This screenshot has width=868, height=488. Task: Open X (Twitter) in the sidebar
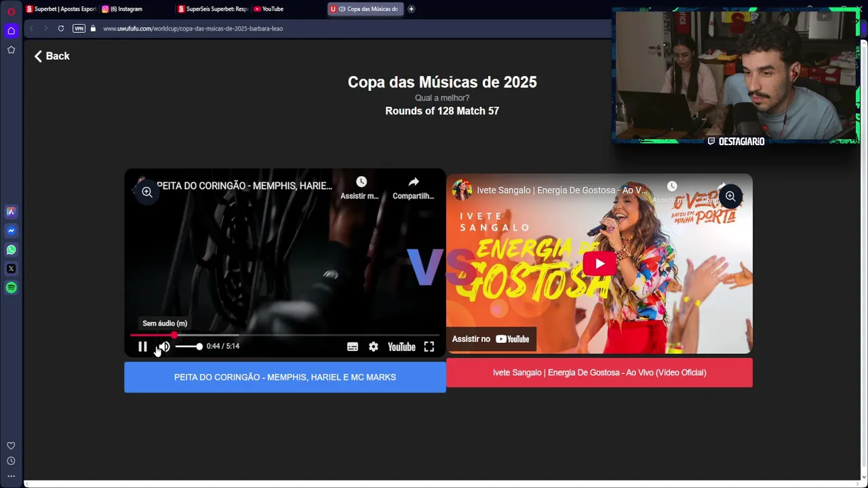[11, 268]
